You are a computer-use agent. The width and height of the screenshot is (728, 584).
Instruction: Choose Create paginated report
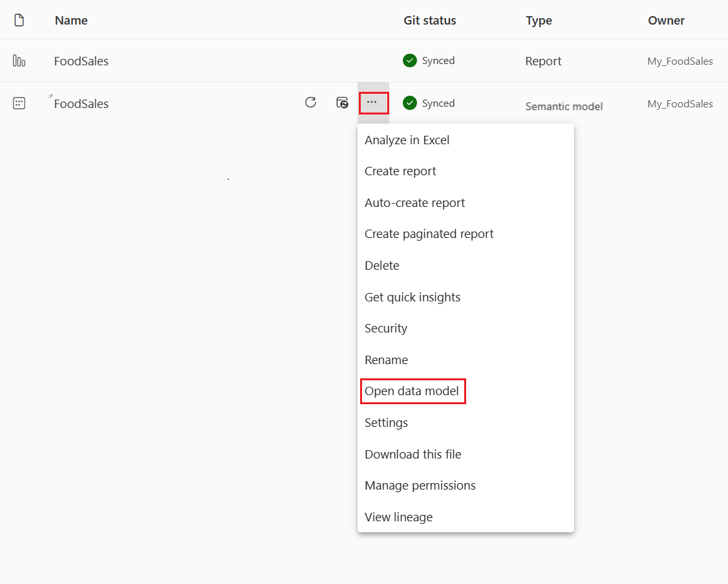[x=429, y=233]
